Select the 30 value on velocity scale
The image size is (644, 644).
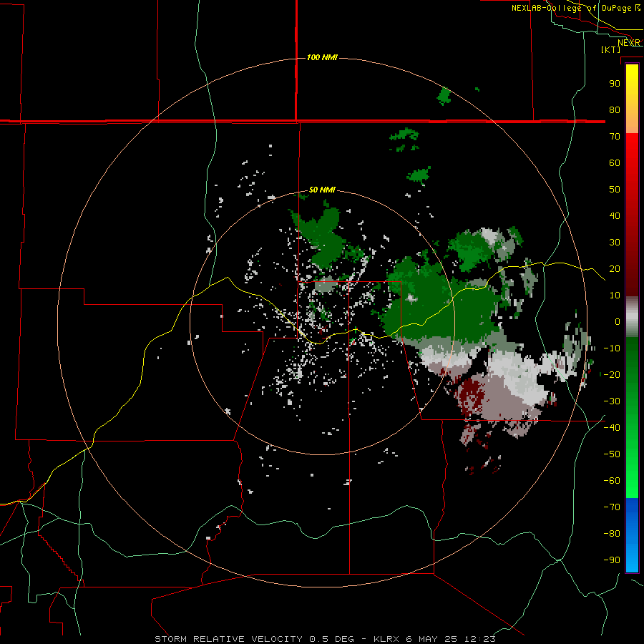tap(615, 243)
